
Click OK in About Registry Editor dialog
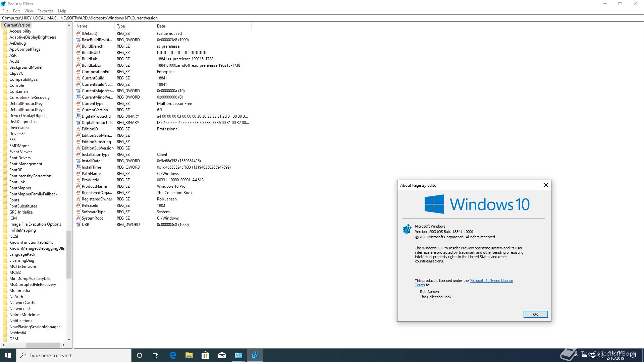(535, 314)
